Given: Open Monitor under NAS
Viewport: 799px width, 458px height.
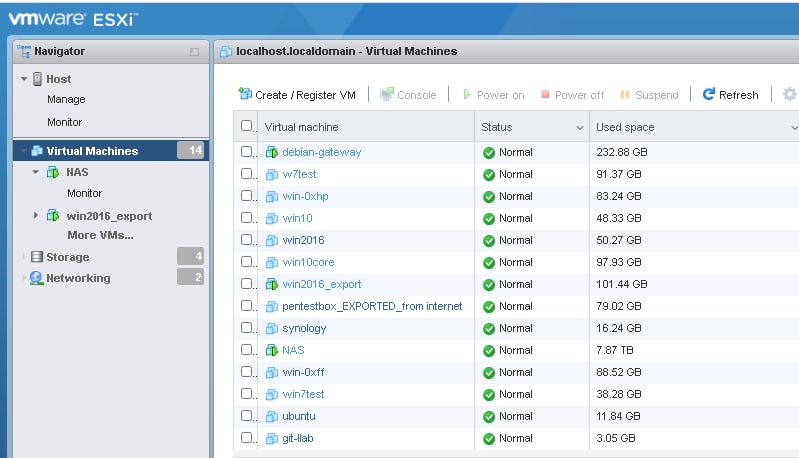Looking at the screenshot, I should click(x=85, y=193).
